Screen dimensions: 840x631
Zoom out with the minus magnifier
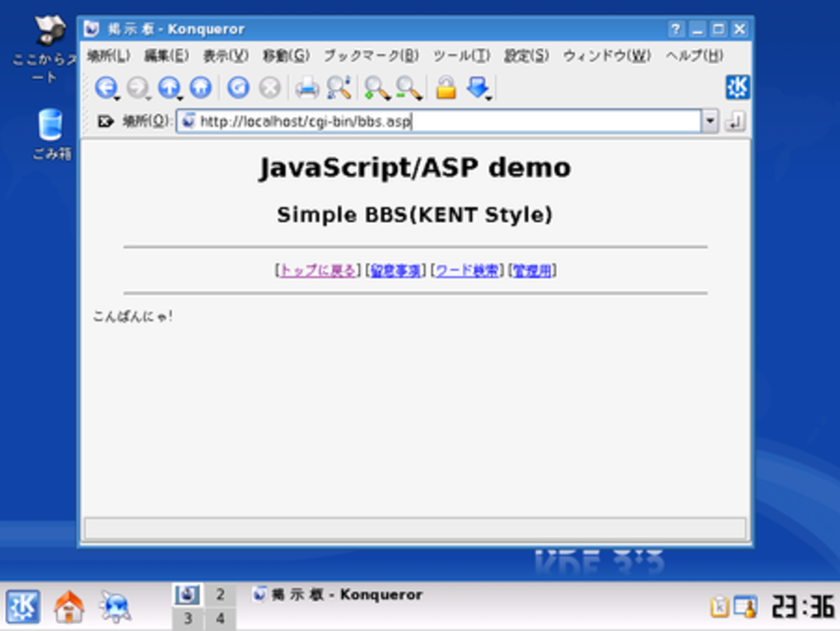[x=408, y=87]
